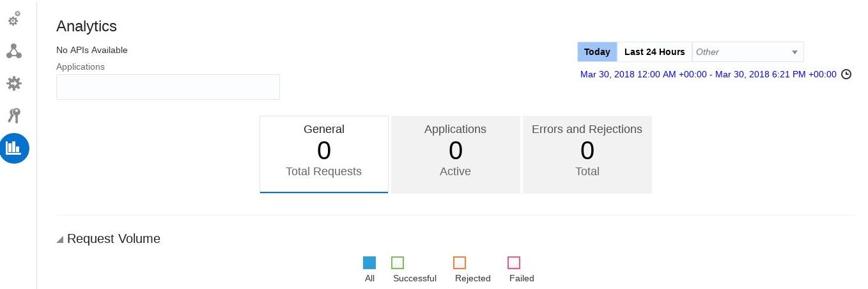This screenshot has height=289, width=868.
Task: Select the Last 24 Hours button
Action: (x=655, y=52)
